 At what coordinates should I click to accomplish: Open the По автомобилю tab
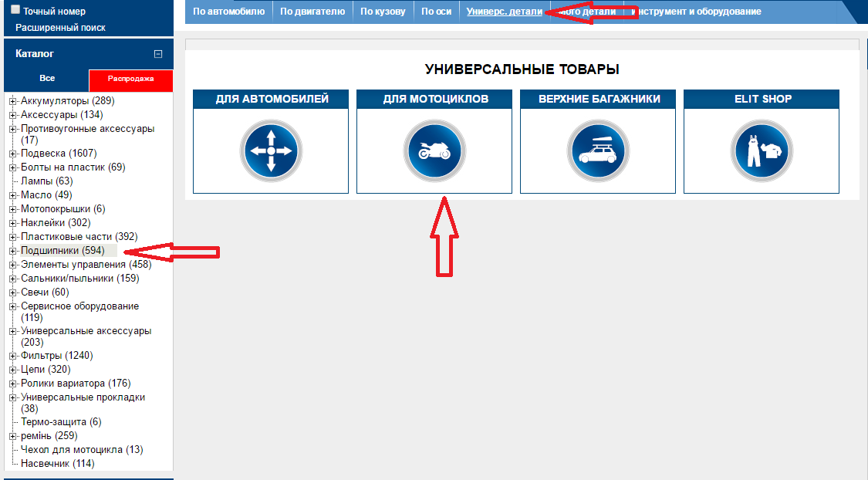pos(228,12)
